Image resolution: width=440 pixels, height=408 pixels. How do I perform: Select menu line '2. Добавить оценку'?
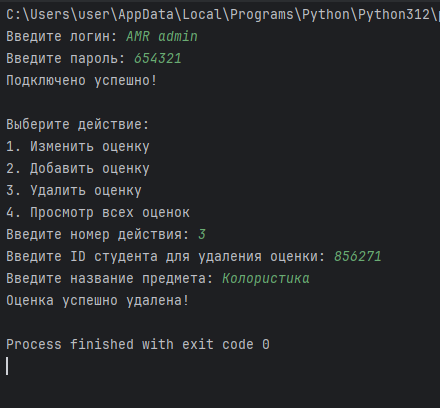(78, 168)
